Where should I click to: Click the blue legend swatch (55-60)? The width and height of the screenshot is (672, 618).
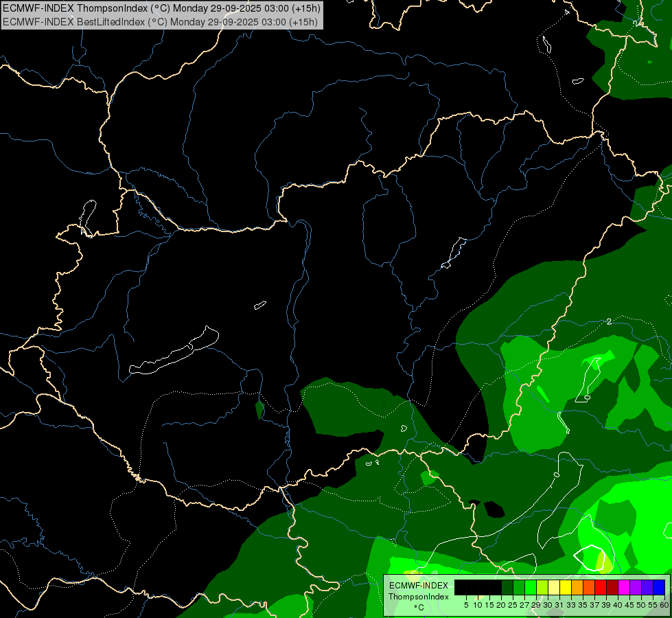(659, 587)
